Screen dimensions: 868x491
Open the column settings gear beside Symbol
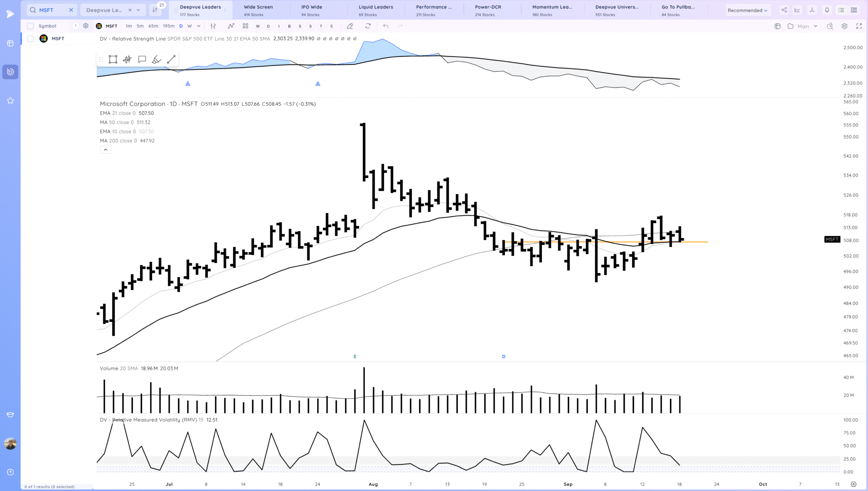point(86,26)
